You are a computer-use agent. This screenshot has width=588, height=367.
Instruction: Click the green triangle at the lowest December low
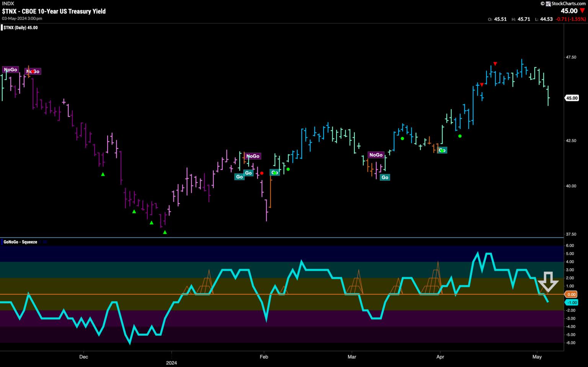click(165, 232)
